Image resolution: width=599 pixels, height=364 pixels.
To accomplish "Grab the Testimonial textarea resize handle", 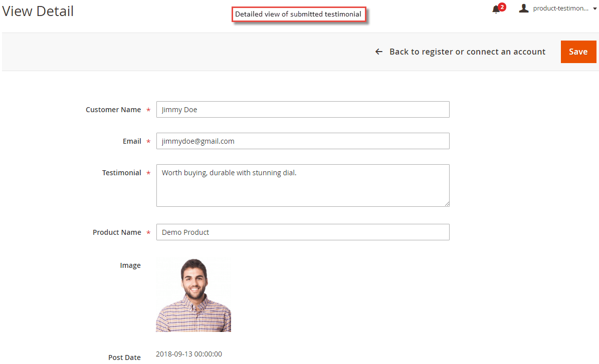I will pos(447,204).
